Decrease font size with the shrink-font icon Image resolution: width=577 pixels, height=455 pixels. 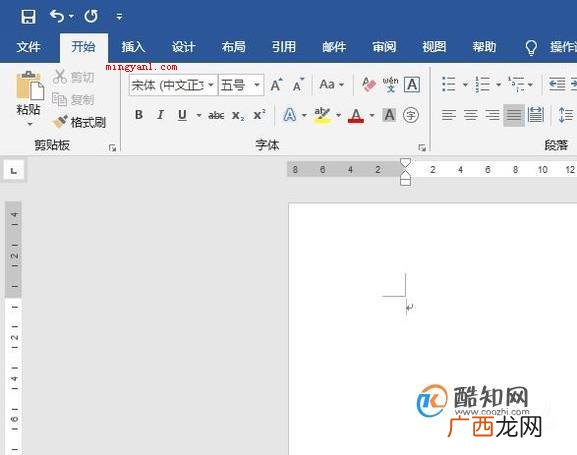298,85
